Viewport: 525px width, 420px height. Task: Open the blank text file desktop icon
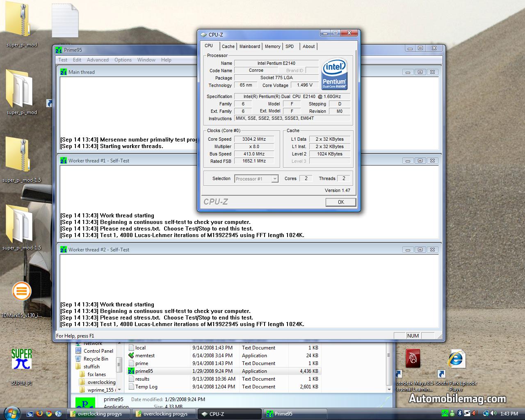[x=65, y=21]
